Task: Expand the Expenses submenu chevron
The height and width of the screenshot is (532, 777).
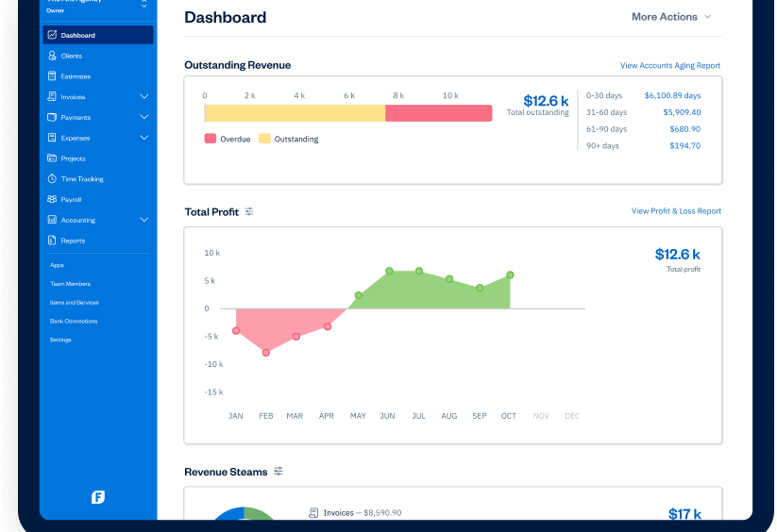Action: [144, 138]
